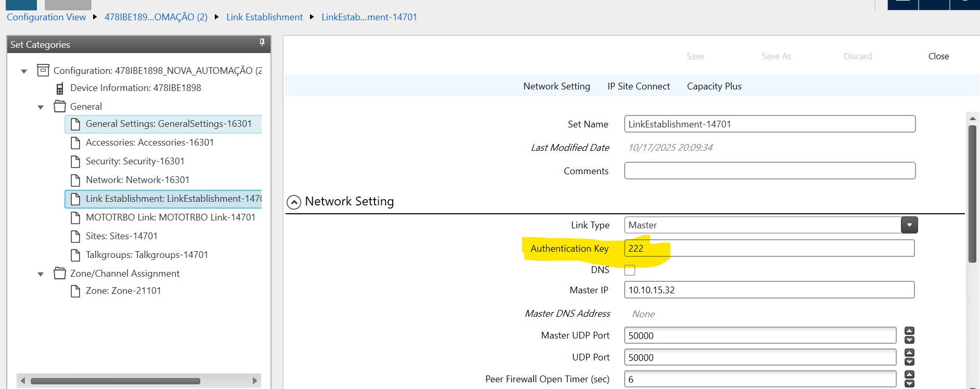980x389 pixels.
Task: Decrease UDP Port value
Action: point(909,361)
